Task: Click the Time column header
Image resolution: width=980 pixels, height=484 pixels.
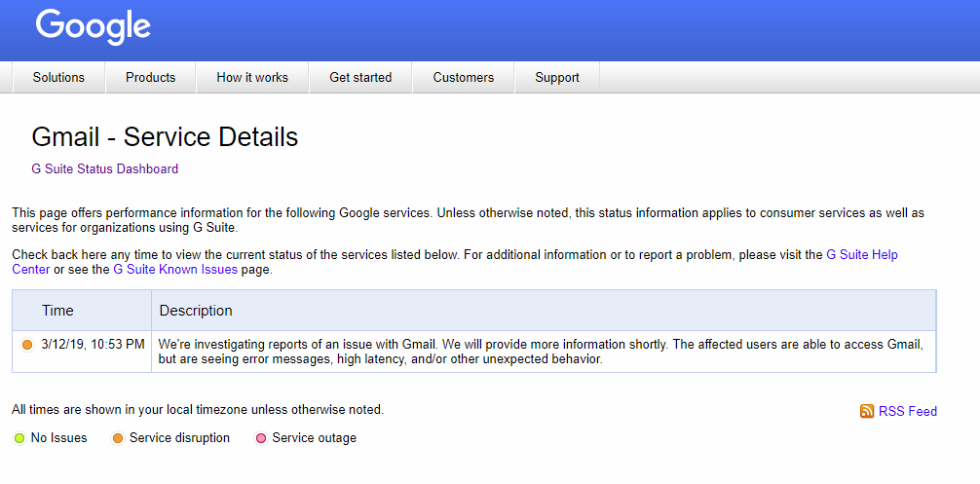Action: pos(58,311)
